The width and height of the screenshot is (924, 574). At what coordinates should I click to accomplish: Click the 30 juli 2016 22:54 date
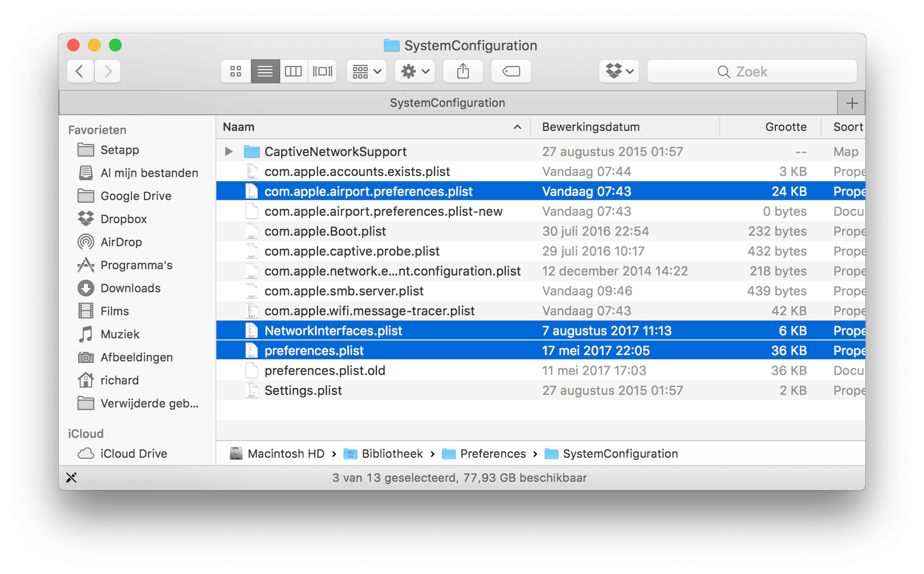595,231
